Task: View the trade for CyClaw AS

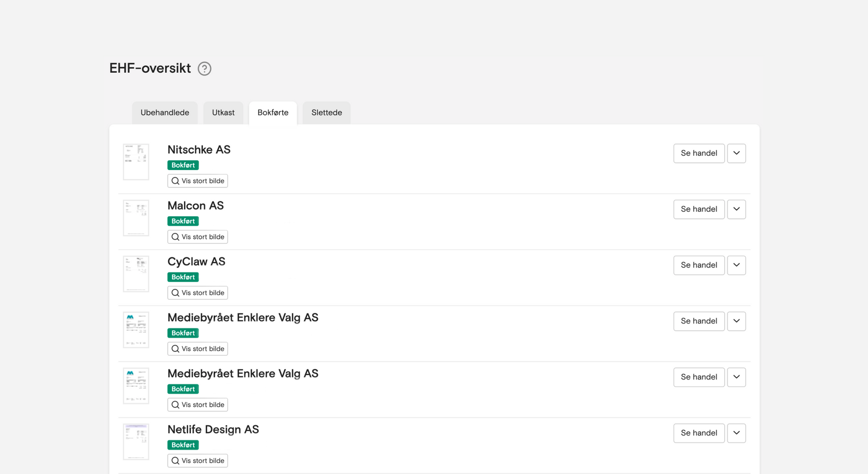Action: point(699,265)
